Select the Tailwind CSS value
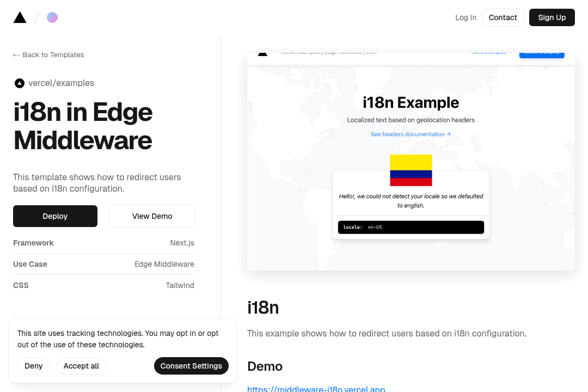 (180, 285)
